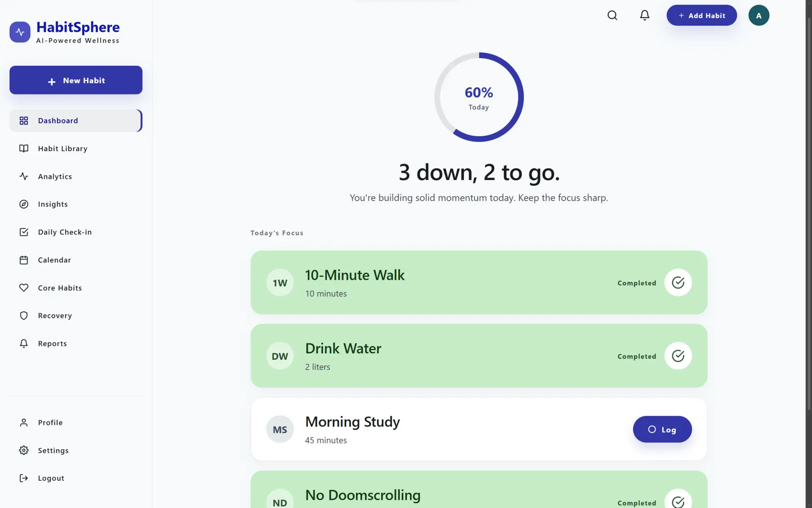Click the Dashboard grid icon
This screenshot has width=812, height=508.
pos(24,121)
